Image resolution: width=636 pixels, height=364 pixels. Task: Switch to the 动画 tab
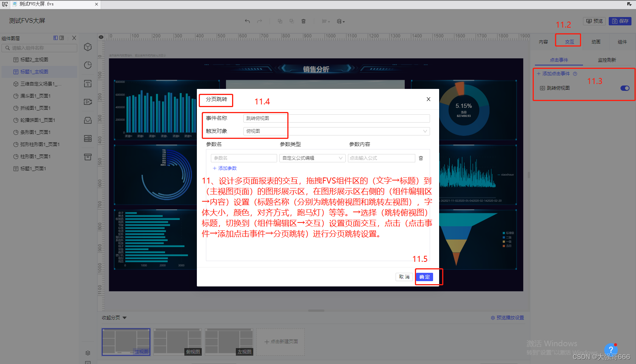(596, 42)
